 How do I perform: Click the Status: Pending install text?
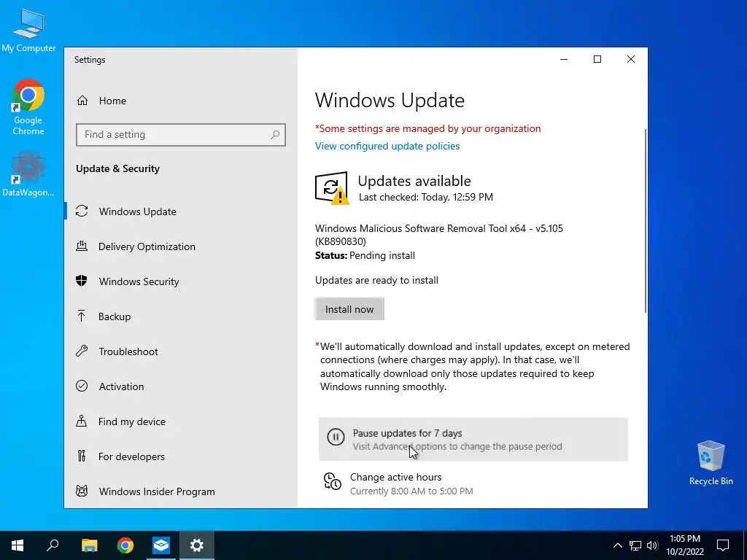pos(365,255)
